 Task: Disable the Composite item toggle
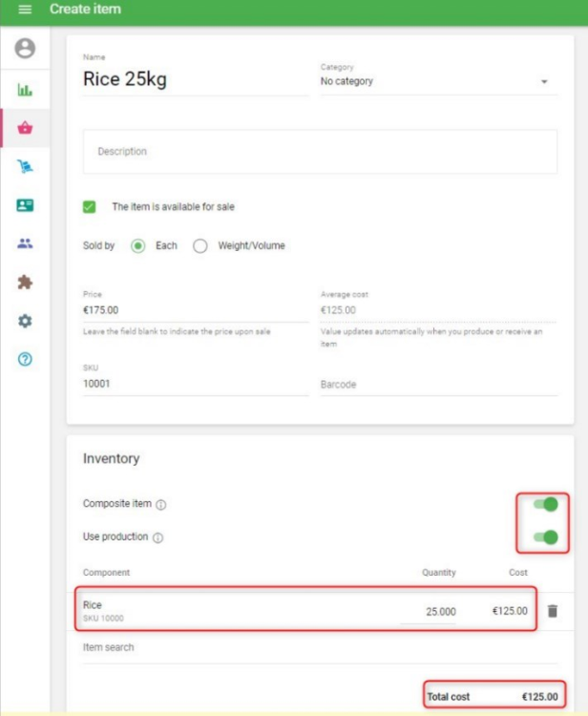546,504
